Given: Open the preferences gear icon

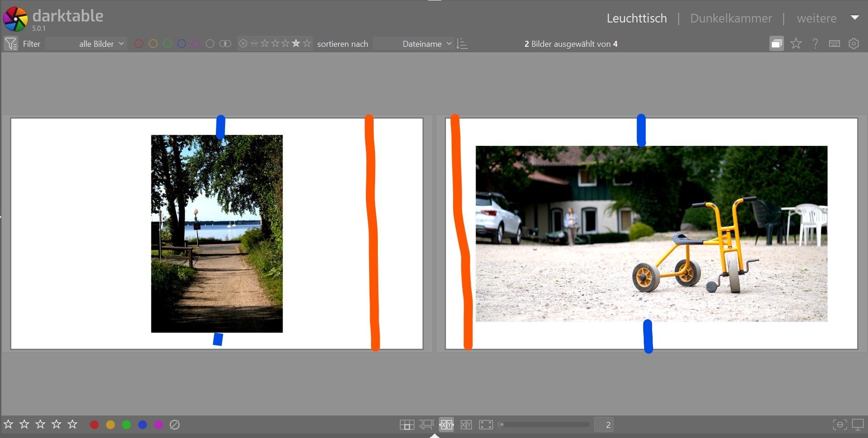Looking at the screenshot, I should [x=854, y=44].
